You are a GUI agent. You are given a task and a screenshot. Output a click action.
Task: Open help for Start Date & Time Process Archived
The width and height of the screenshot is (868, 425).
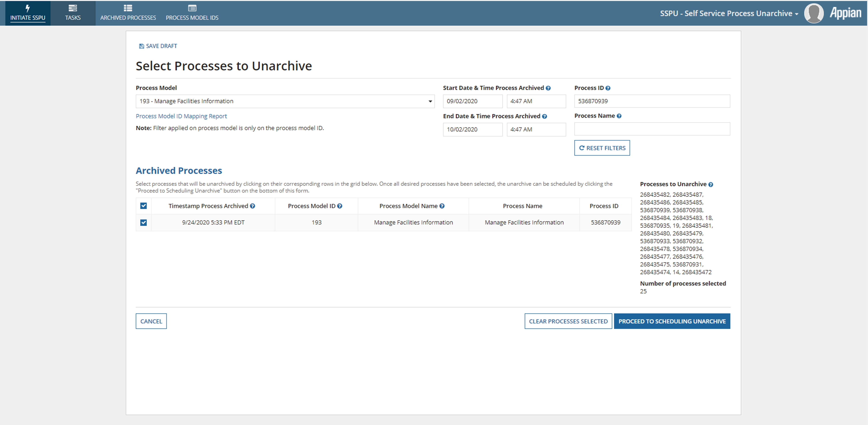(x=548, y=88)
